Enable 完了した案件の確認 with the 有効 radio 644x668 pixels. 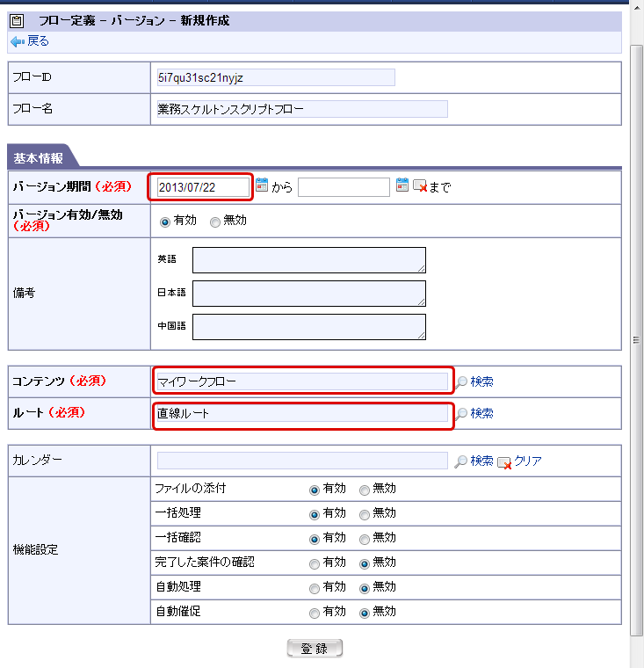click(x=315, y=564)
